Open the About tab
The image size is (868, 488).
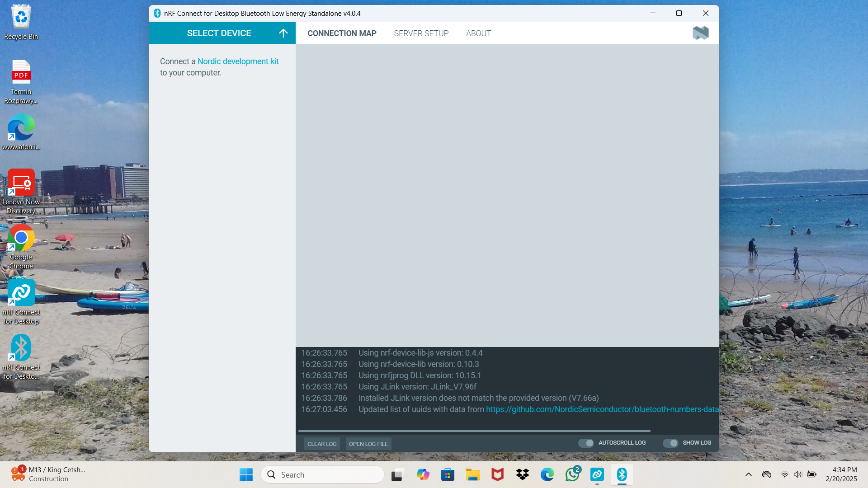[478, 33]
